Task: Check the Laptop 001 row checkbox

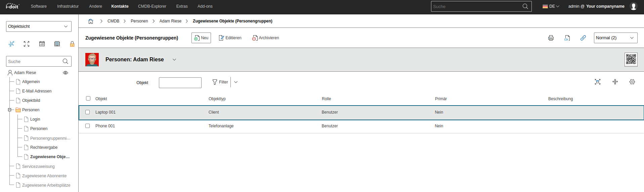Action: pyautogui.click(x=88, y=112)
